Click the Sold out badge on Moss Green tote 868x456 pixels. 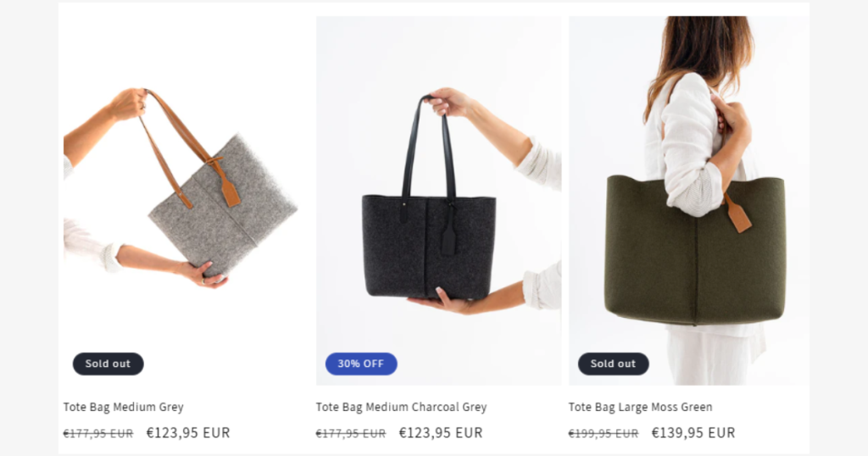click(x=614, y=364)
